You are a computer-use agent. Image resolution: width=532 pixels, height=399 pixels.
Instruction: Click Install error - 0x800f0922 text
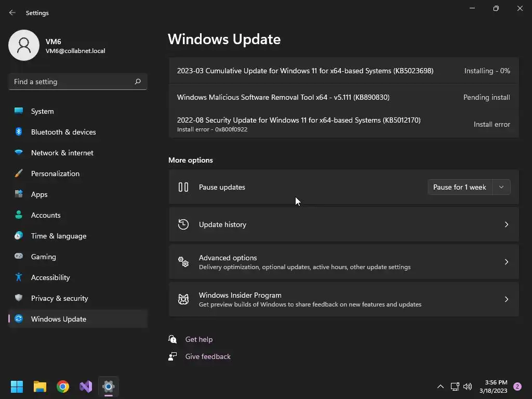click(212, 129)
